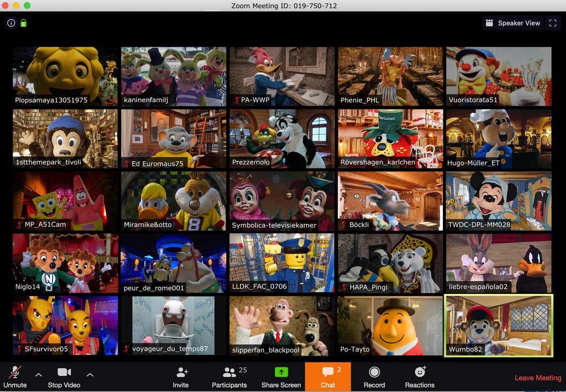This screenshot has width=566, height=392.
Task: Select Phenie_PHL video tile
Action: [x=391, y=76]
